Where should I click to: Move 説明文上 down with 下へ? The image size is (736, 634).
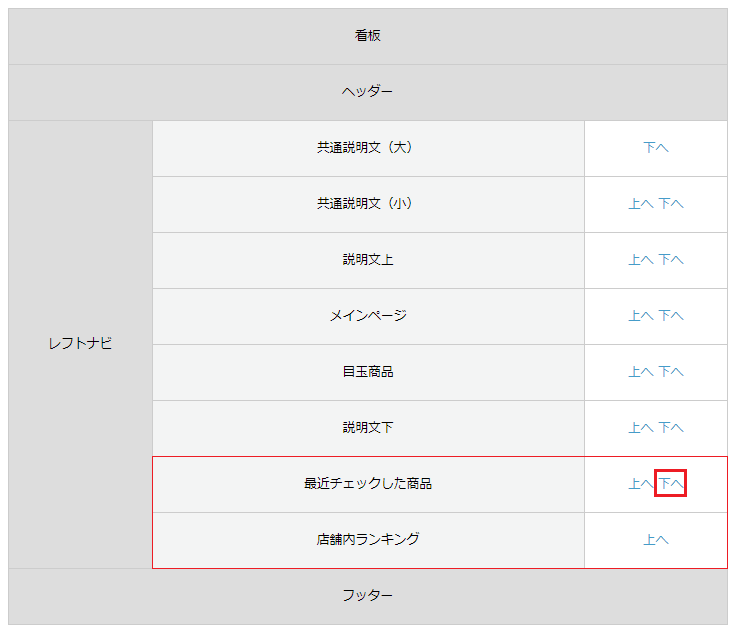click(x=671, y=260)
